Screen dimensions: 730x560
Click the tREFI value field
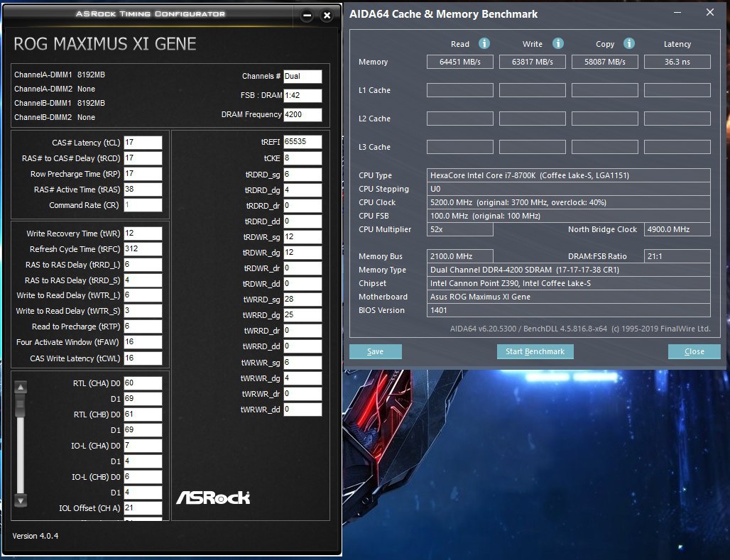pos(303,142)
